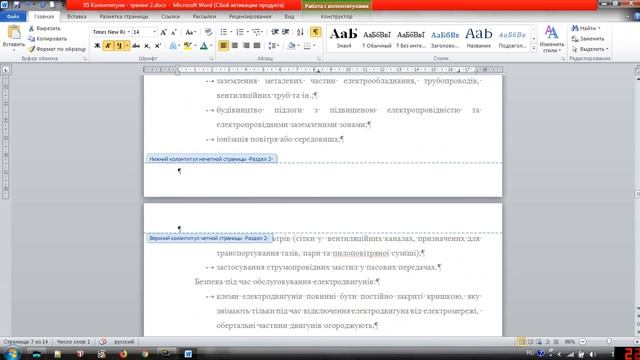
Task: Apply the Заголовок heading style
Action: [445, 39]
